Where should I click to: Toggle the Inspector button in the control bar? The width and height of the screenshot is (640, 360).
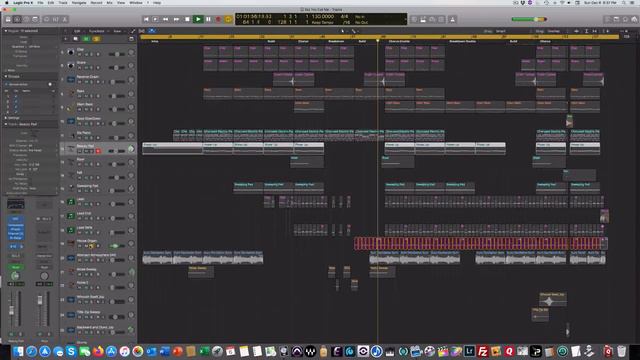coord(17,19)
